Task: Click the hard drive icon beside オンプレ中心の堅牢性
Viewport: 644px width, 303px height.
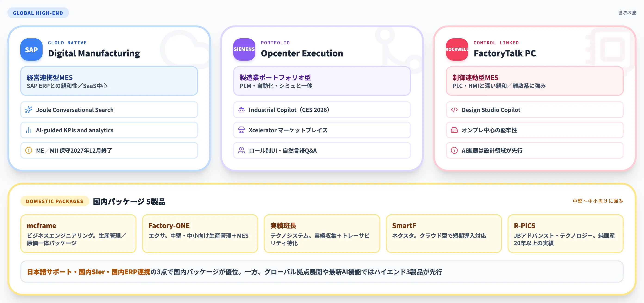Action: click(x=454, y=130)
